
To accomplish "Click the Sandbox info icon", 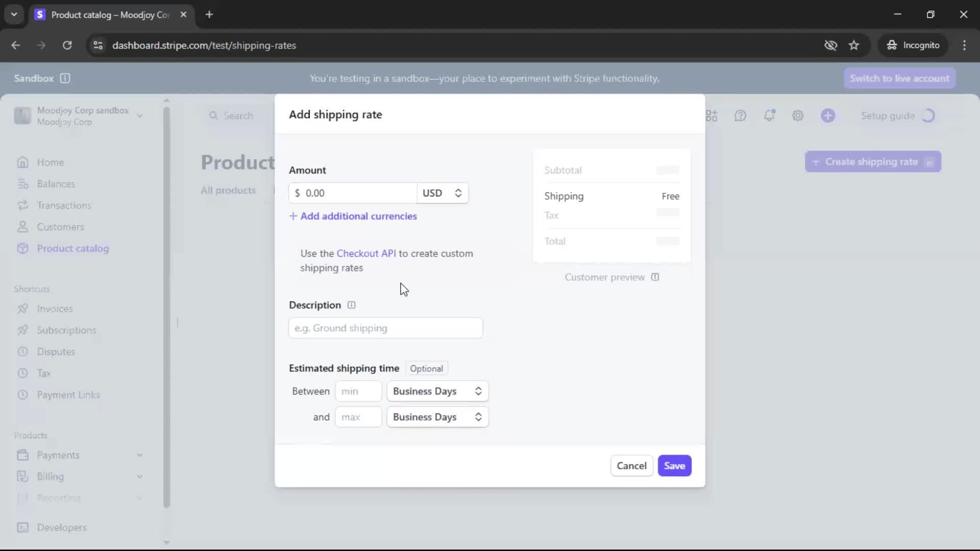I will tap(65, 78).
